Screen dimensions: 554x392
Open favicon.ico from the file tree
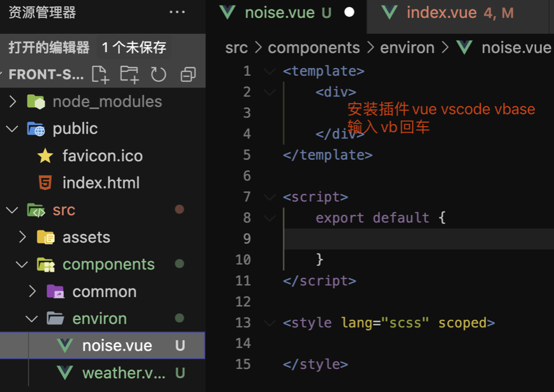(102, 156)
